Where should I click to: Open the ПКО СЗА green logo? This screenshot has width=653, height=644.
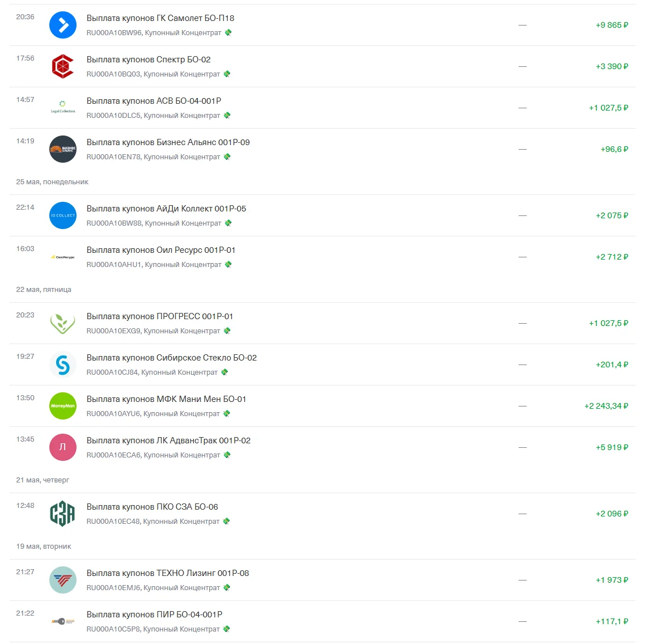(x=63, y=514)
